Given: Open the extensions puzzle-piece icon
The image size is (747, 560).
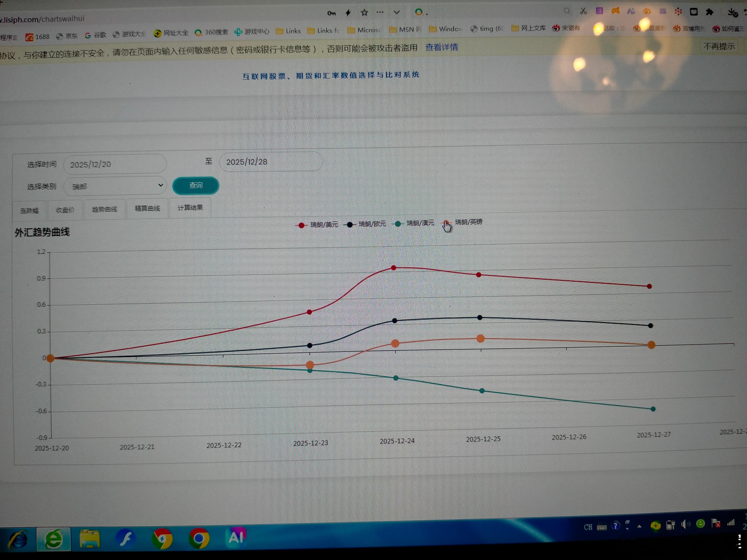Looking at the screenshot, I should (709, 12).
